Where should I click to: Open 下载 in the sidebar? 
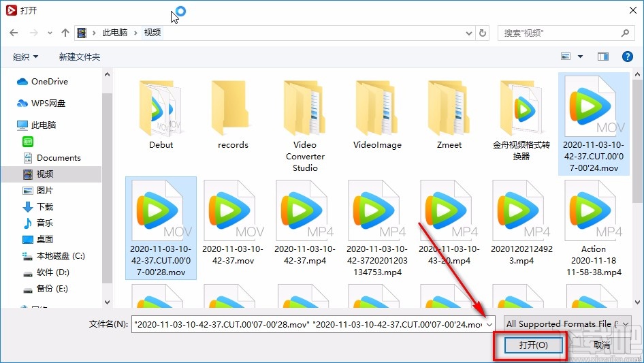tap(38, 207)
